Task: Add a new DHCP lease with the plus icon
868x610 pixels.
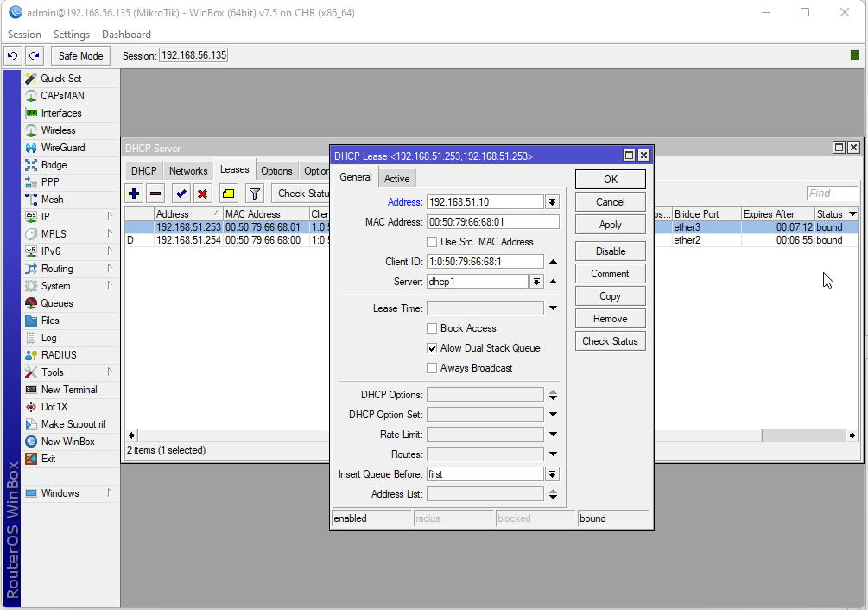Action: (x=134, y=193)
